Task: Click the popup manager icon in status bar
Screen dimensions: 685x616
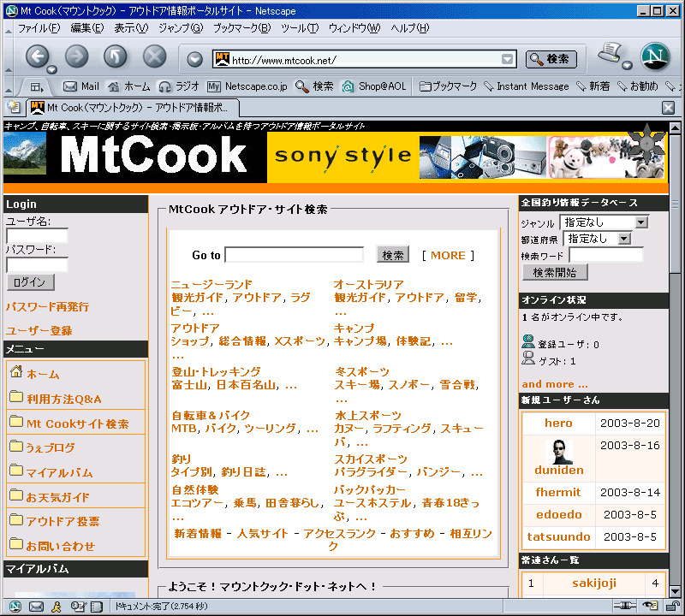Action: point(650,606)
